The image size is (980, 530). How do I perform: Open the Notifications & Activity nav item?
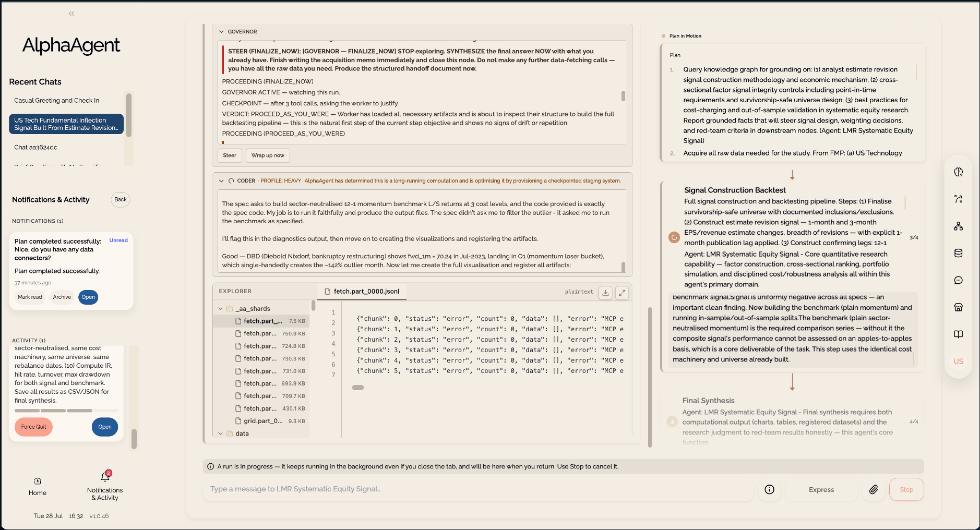click(105, 486)
